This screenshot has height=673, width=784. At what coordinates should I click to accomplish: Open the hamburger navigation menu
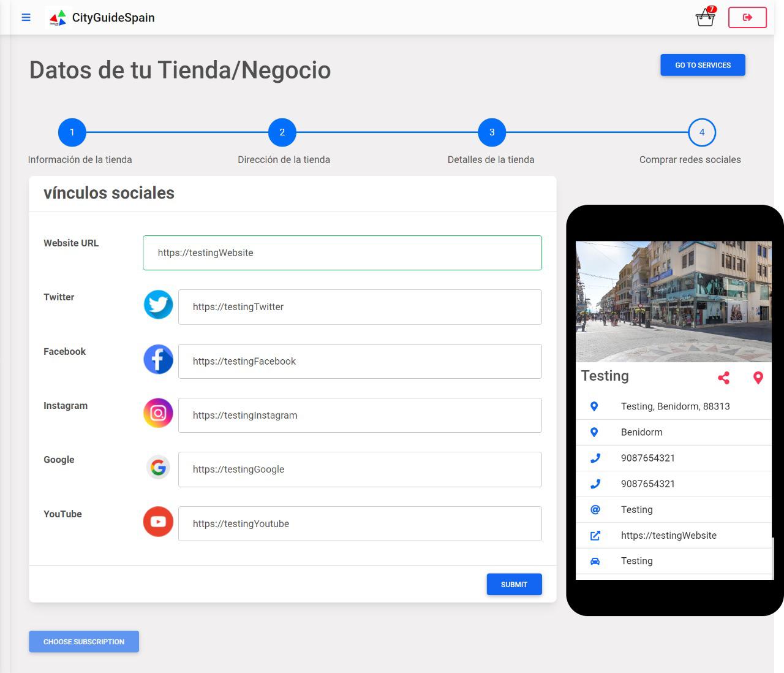click(26, 17)
